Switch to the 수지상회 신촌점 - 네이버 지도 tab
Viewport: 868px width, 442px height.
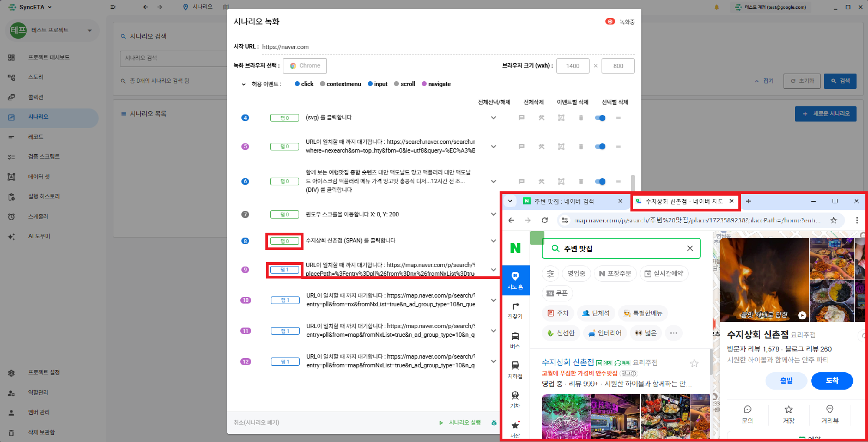pos(685,201)
